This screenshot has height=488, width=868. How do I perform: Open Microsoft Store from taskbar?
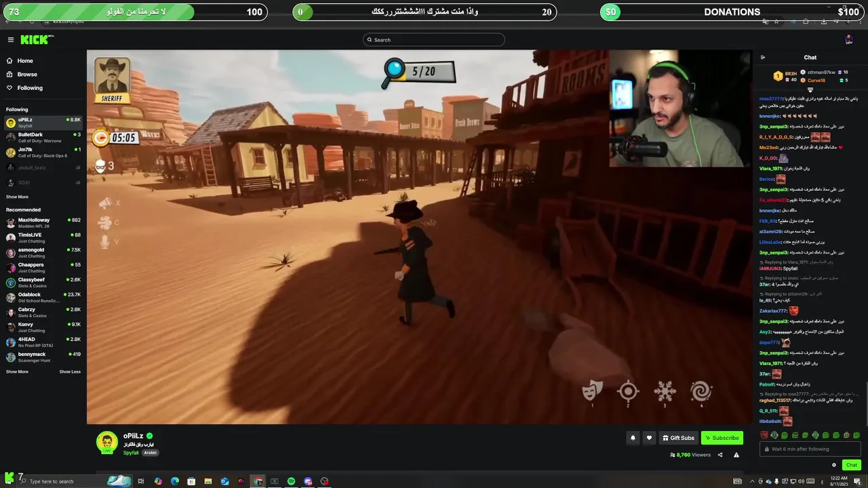(191, 481)
